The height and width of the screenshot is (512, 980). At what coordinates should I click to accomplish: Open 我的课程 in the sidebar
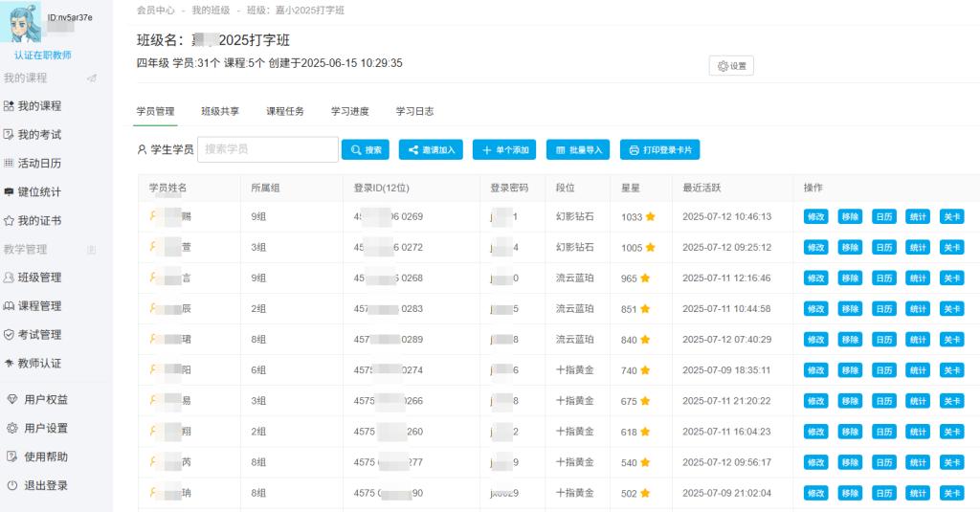point(38,106)
